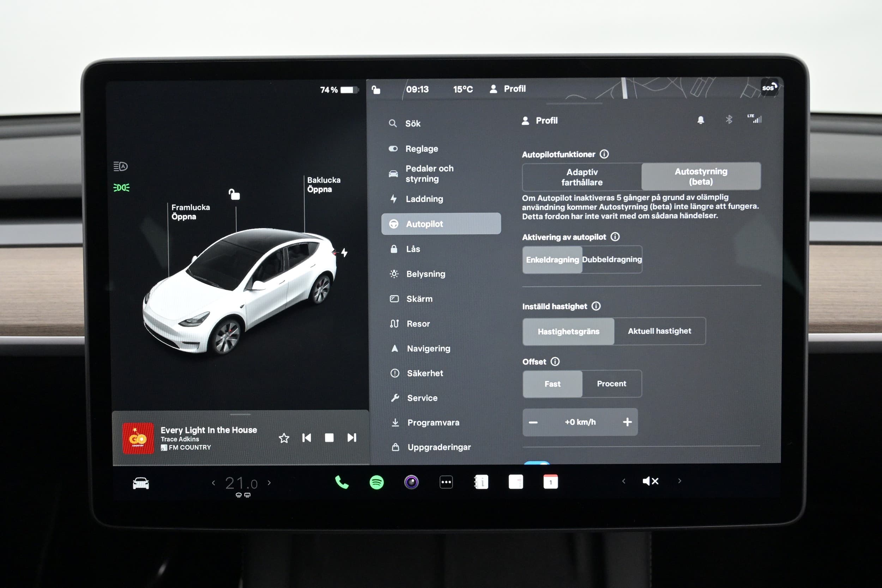
Task: Select Fast offset mode
Action: point(552,384)
